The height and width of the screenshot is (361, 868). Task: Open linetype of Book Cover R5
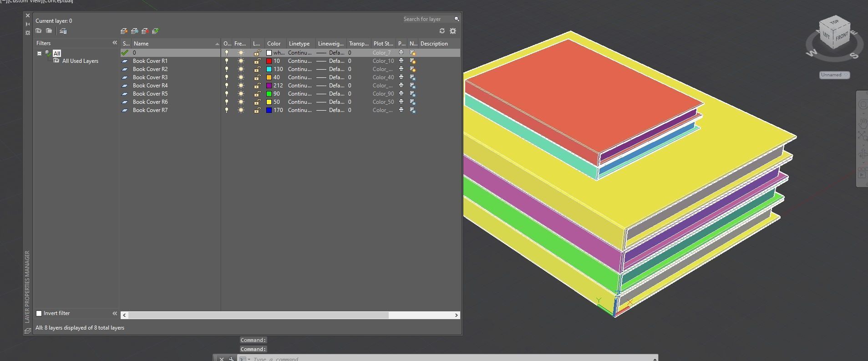coord(300,94)
